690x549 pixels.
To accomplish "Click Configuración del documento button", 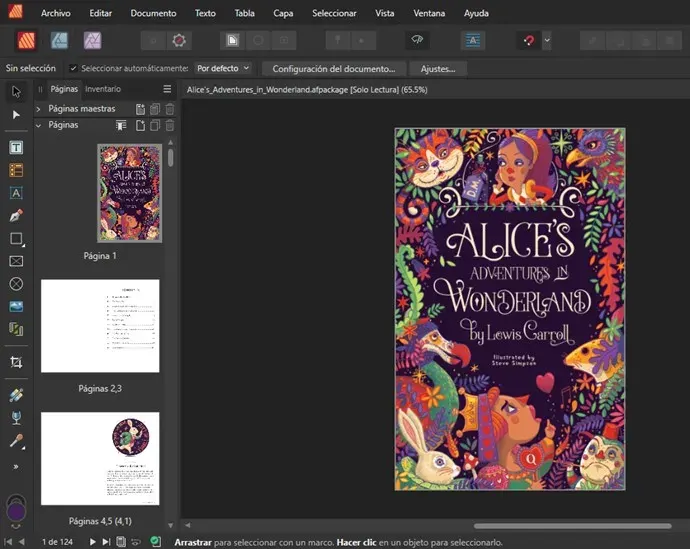I will (334, 69).
